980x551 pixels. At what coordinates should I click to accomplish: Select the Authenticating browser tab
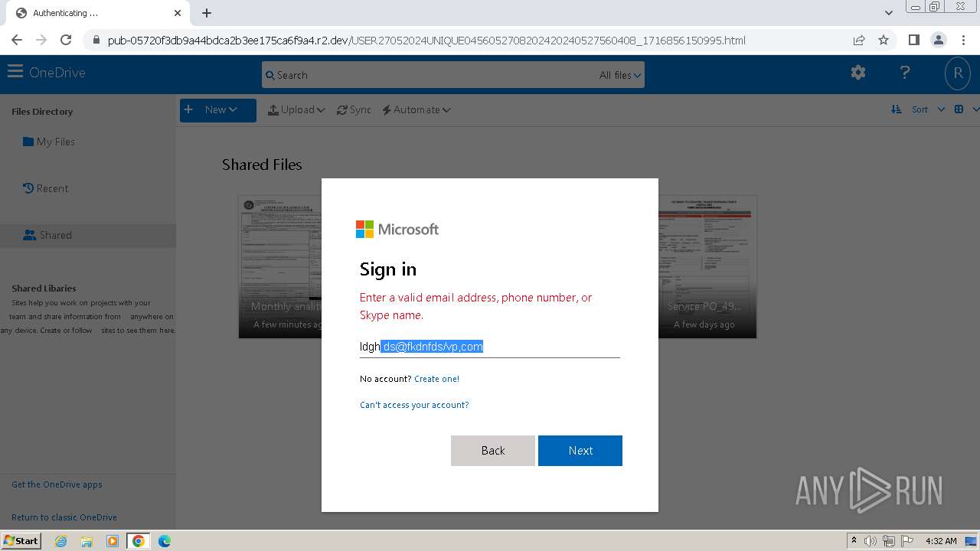point(98,13)
